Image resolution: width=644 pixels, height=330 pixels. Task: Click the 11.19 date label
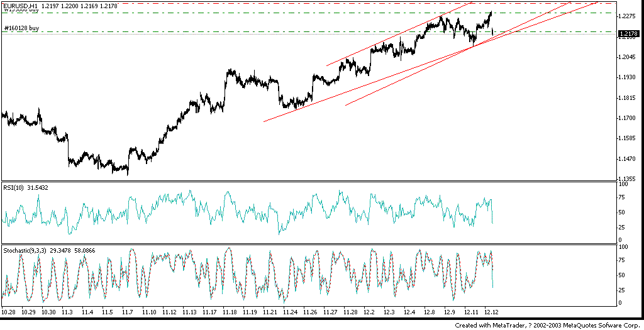(249, 312)
